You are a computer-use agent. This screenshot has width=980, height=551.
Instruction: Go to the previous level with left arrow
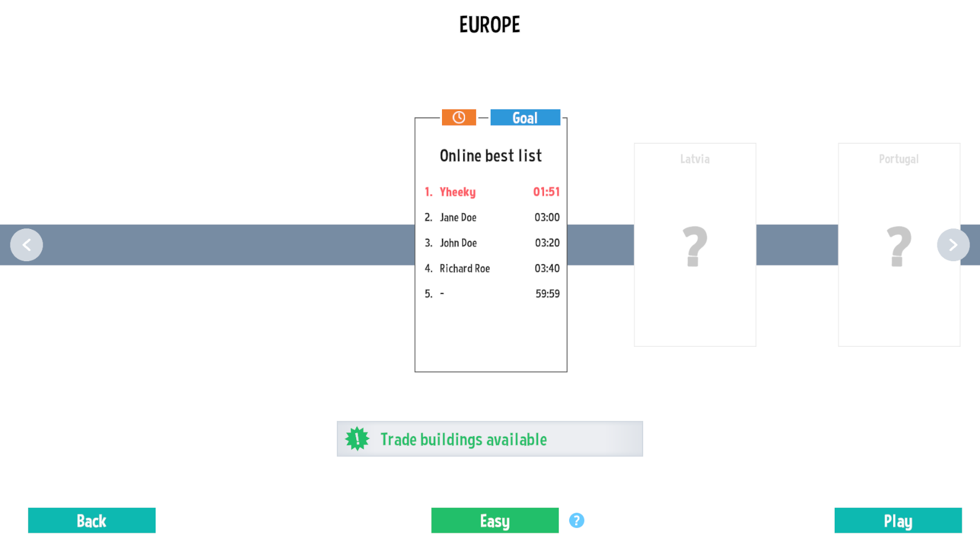[27, 245]
